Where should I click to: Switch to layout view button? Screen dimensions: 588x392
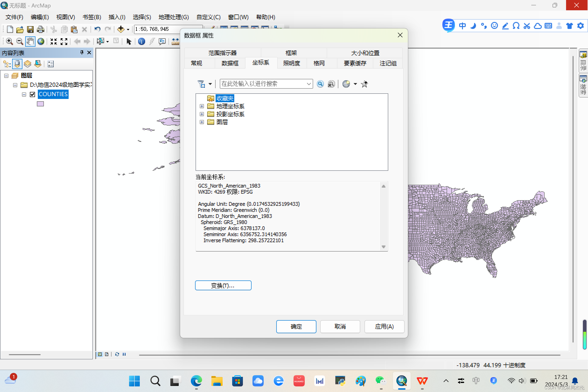[107, 354]
